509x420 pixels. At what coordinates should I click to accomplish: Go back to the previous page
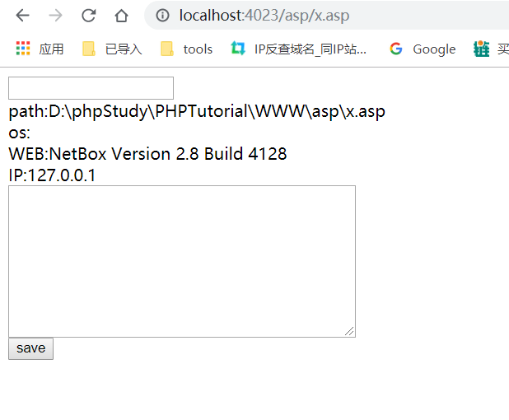(23, 16)
